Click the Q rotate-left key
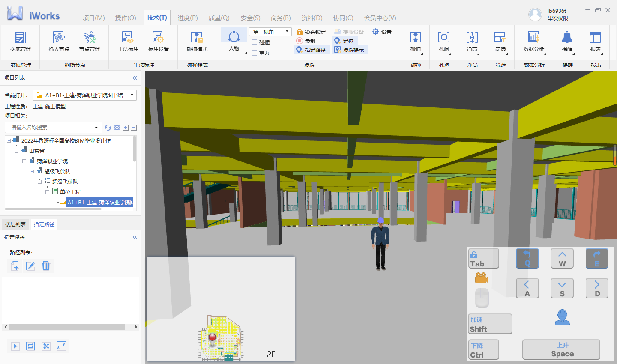The height and width of the screenshot is (364, 617). click(527, 258)
